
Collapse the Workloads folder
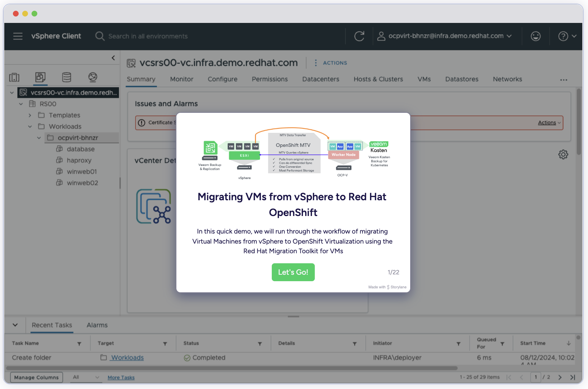pos(30,126)
